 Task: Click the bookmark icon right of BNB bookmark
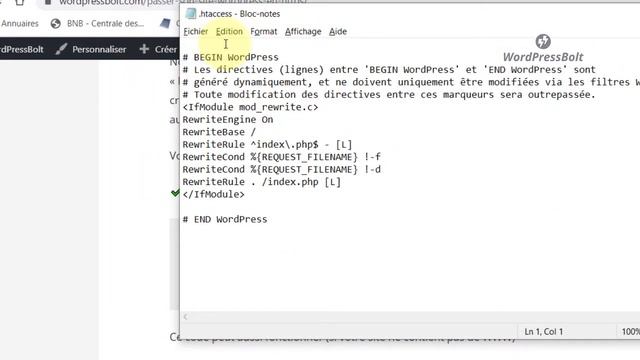click(165, 23)
